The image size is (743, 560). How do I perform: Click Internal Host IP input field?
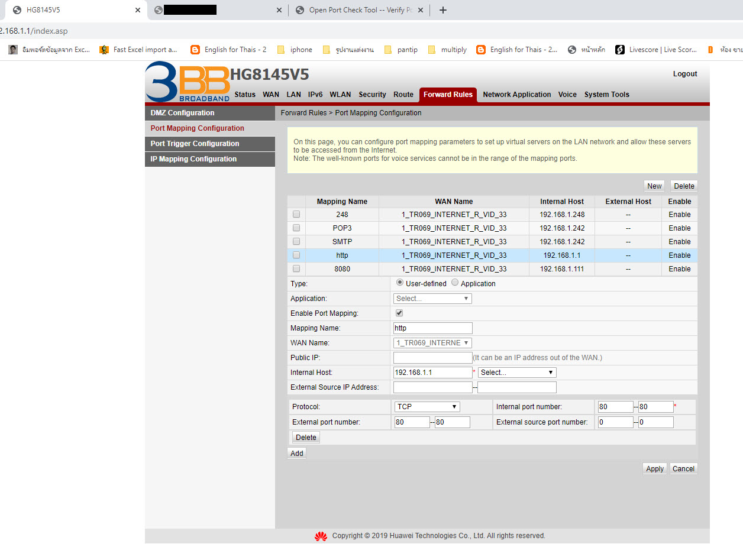coord(433,373)
